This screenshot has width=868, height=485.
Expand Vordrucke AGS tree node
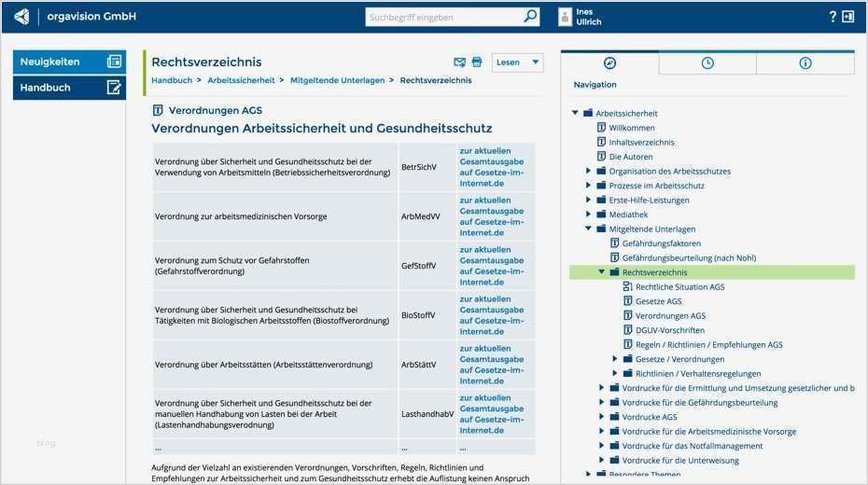(x=602, y=416)
